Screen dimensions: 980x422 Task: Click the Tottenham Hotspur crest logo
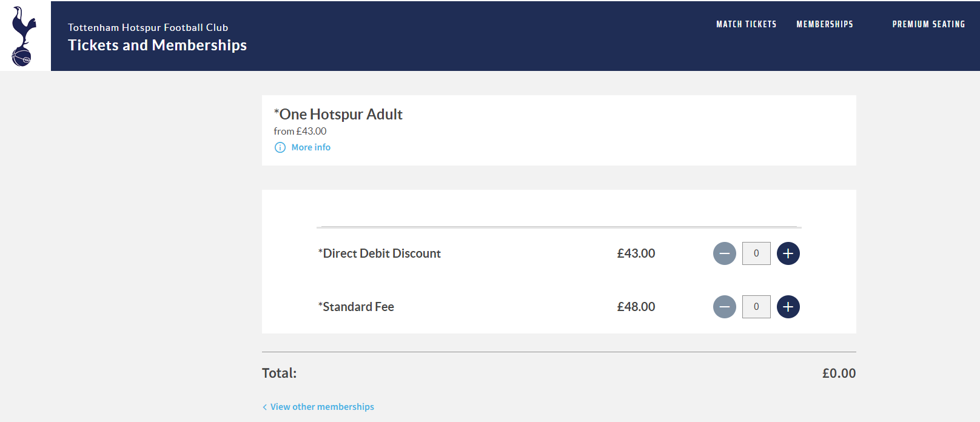coord(24,35)
